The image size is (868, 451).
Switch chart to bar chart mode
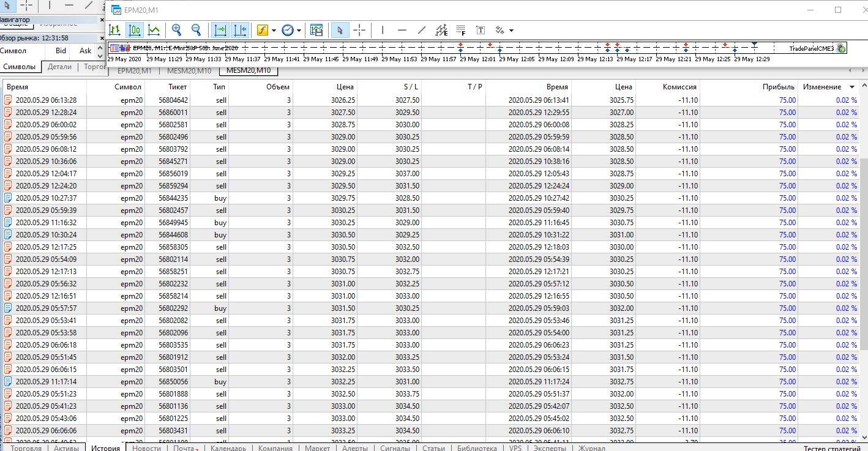click(x=115, y=29)
